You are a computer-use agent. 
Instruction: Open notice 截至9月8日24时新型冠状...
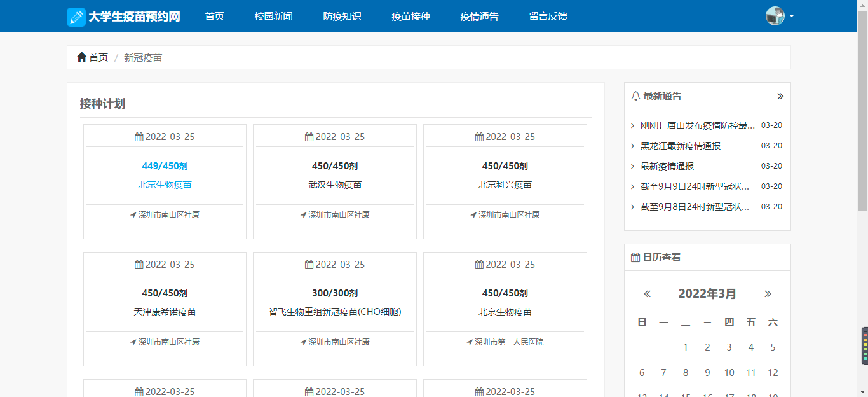click(695, 207)
